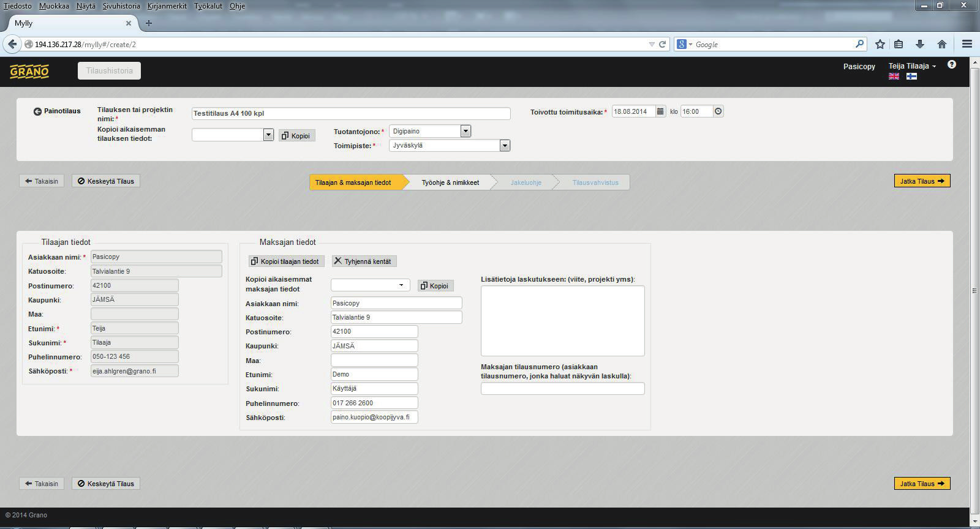This screenshot has width=980, height=529.
Task: Open the browser downloads arrow
Action: 920,44
